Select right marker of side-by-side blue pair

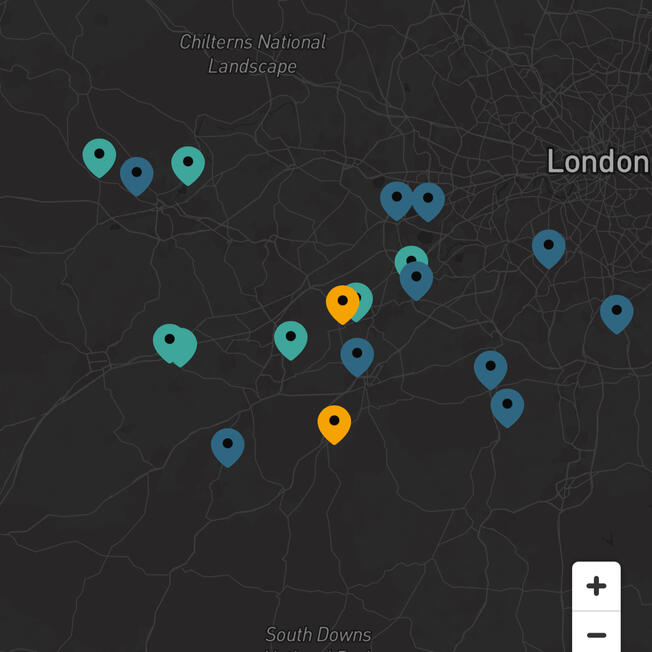(x=428, y=200)
